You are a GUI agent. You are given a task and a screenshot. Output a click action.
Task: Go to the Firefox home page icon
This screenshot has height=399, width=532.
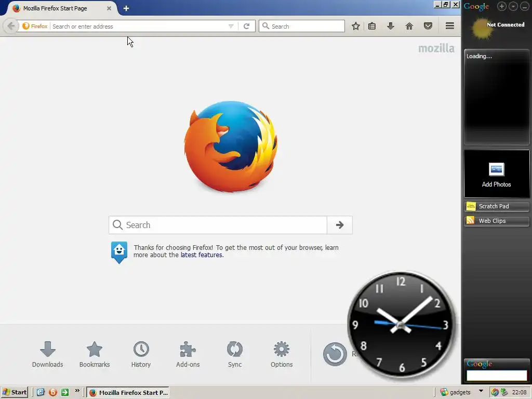[409, 26]
